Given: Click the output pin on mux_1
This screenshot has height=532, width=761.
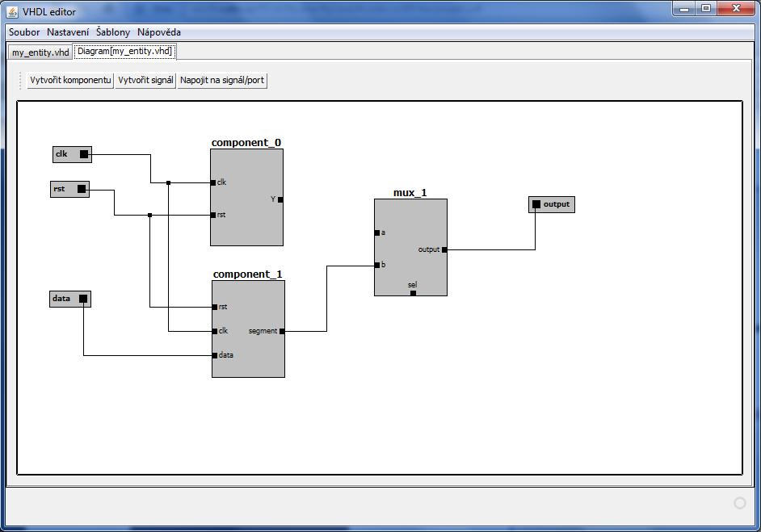Looking at the screenshot, I should [x=444, y=249].
